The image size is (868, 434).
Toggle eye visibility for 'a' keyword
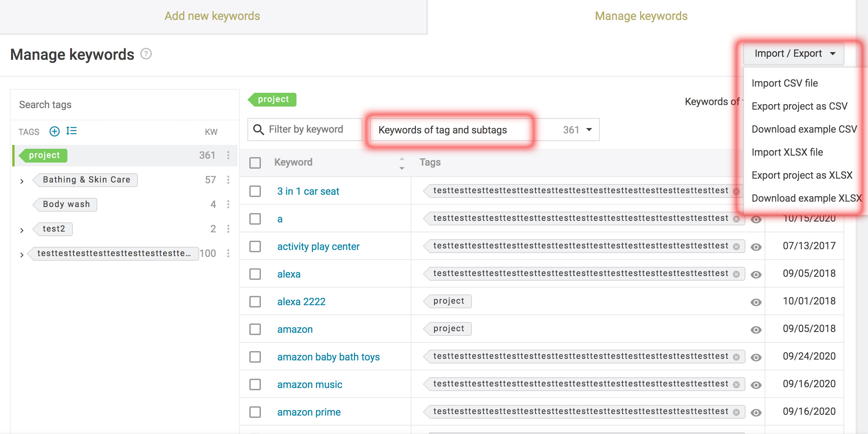[756, 220]
